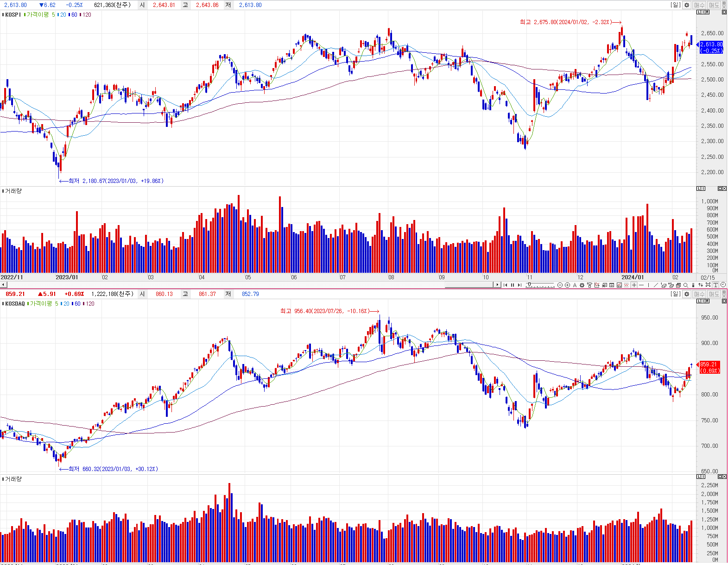Click the horizontal chart scrollbar thumb

pyautogui.click(x=469, y=285)
